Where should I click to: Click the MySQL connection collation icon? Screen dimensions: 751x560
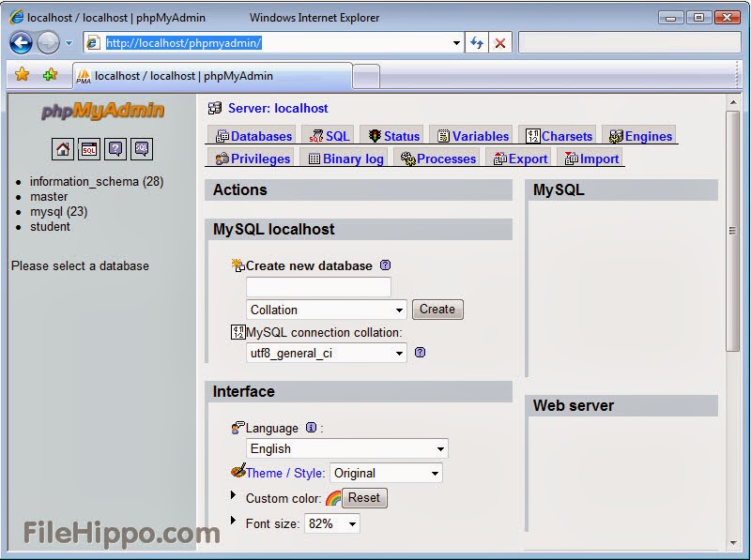pos(238,332)
